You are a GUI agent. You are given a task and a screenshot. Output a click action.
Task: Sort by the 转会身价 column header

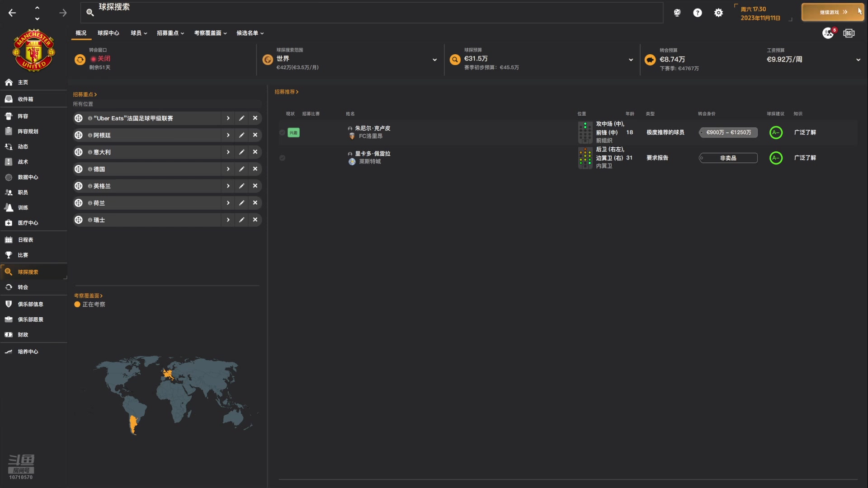(707, 114)
